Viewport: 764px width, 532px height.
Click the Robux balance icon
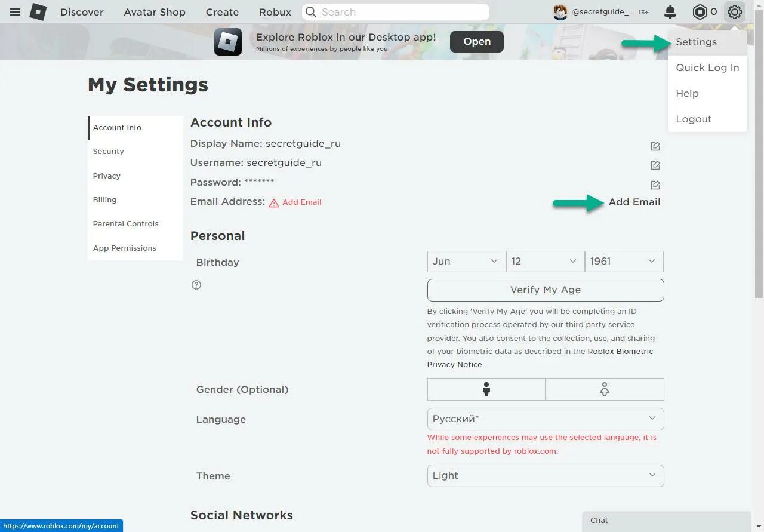click(x=700, y=12)
